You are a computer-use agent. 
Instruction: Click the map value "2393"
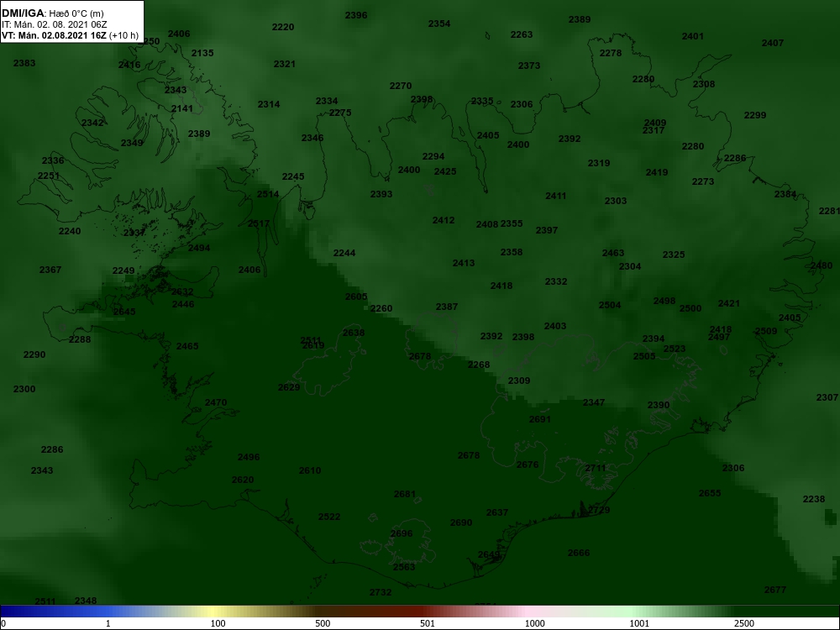point(381,194)
